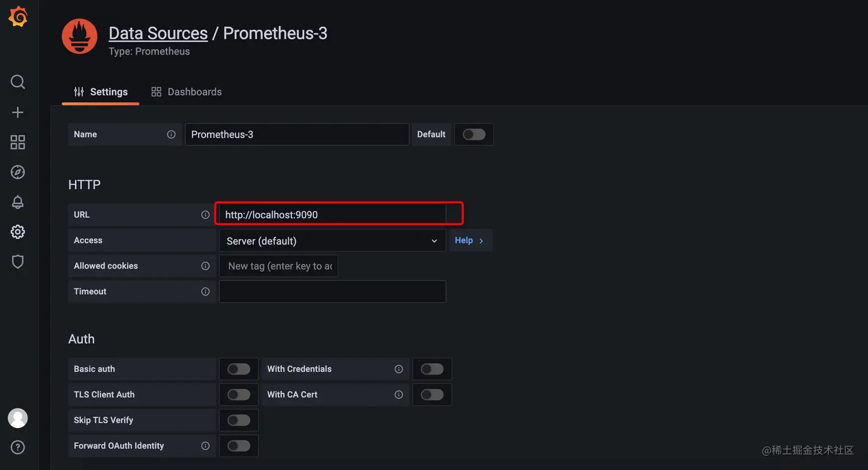
Task: Toggle the Default data source switch
Action: coord(474,134)
